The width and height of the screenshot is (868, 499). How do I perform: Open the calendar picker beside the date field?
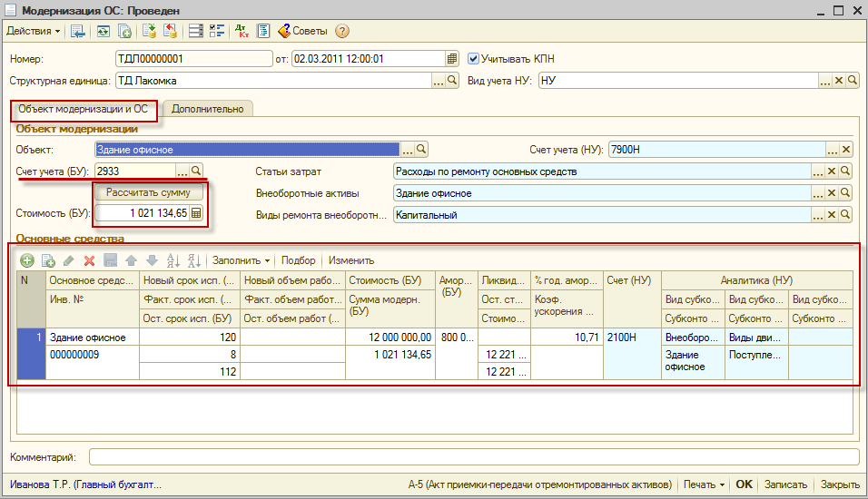[452, 59]
